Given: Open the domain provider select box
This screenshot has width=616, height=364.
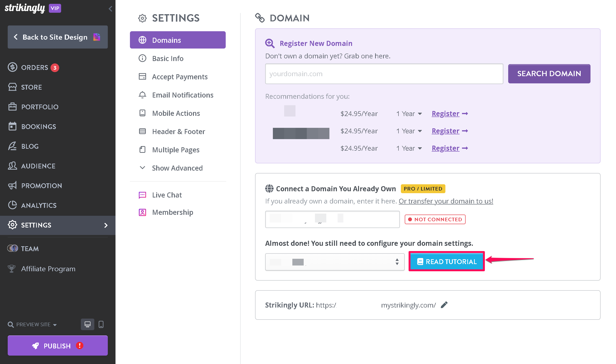Looking at the screenshot, I should [334, 262].
